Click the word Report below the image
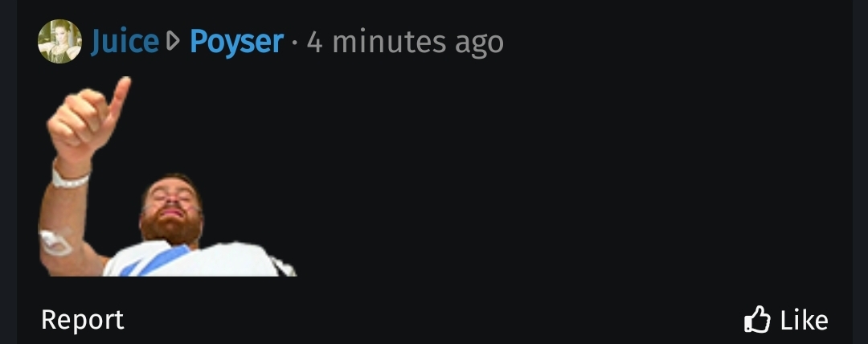Image resolution: width=868 pixels, height=344 pixels. click(83, 320)
